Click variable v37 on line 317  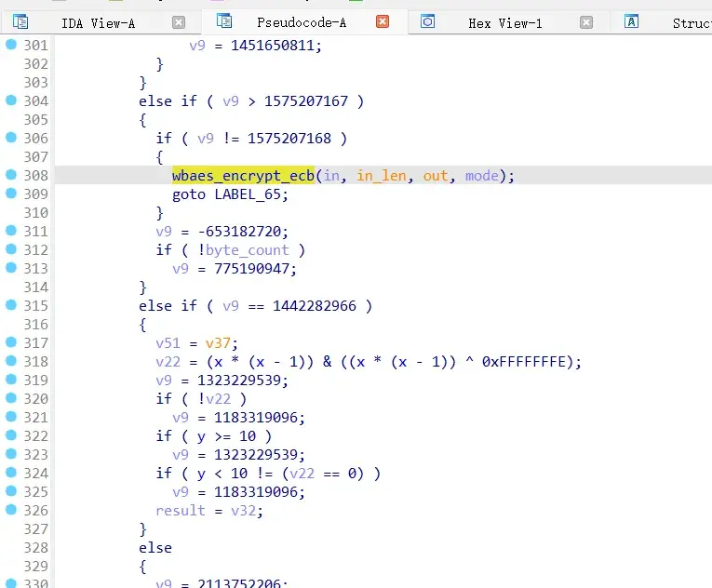[218, 343]
